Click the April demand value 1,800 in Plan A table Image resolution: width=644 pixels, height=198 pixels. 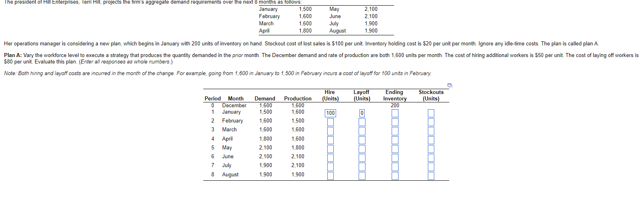(x=266, y=139)
